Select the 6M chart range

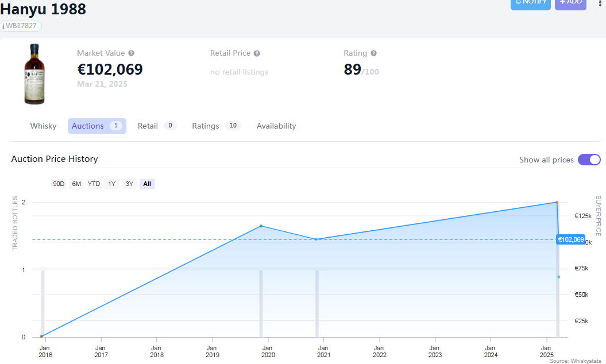76,184
